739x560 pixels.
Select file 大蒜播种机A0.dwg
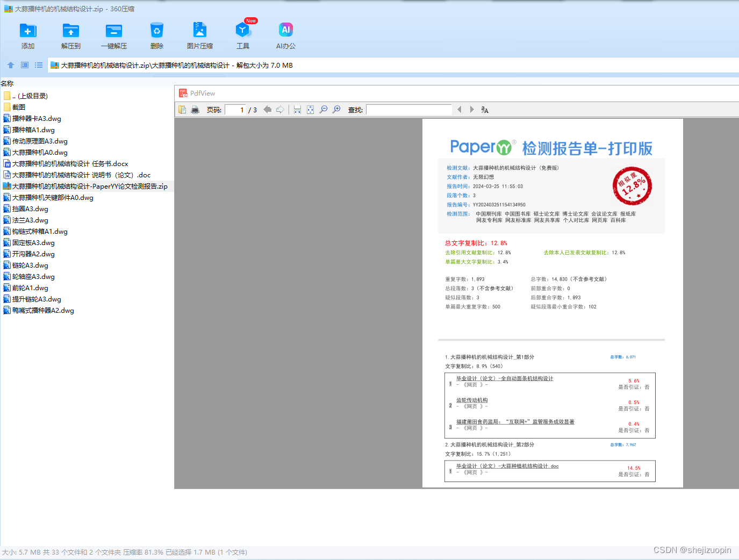point(35,152)
